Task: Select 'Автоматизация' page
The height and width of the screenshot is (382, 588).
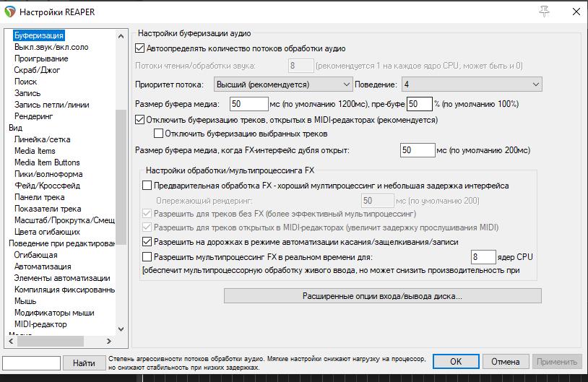Action: tap(43, 266)
